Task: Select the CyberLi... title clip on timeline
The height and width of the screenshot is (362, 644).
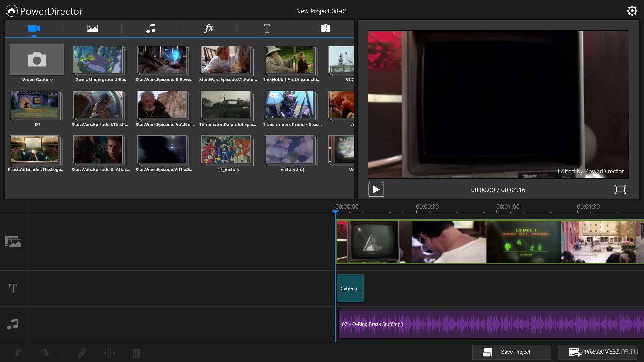Action: coord(351,288)
